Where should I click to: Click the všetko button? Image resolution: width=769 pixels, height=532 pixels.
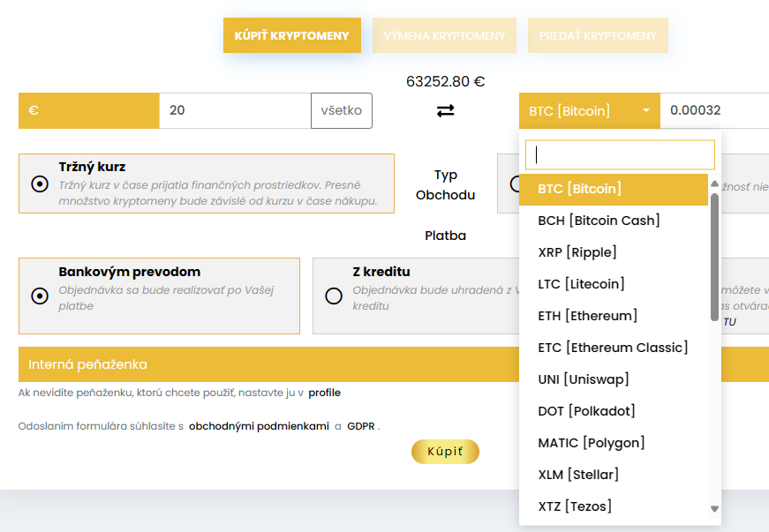pyautogui.click(x=341, y=110)
